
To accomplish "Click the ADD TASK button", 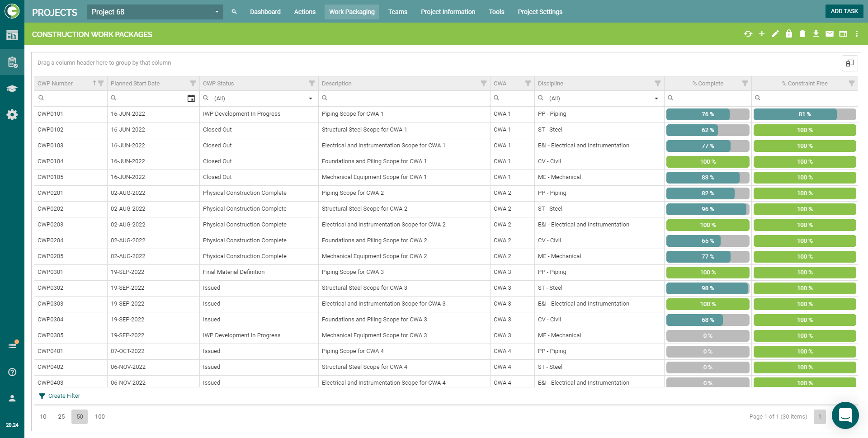I will pos(844,11).
